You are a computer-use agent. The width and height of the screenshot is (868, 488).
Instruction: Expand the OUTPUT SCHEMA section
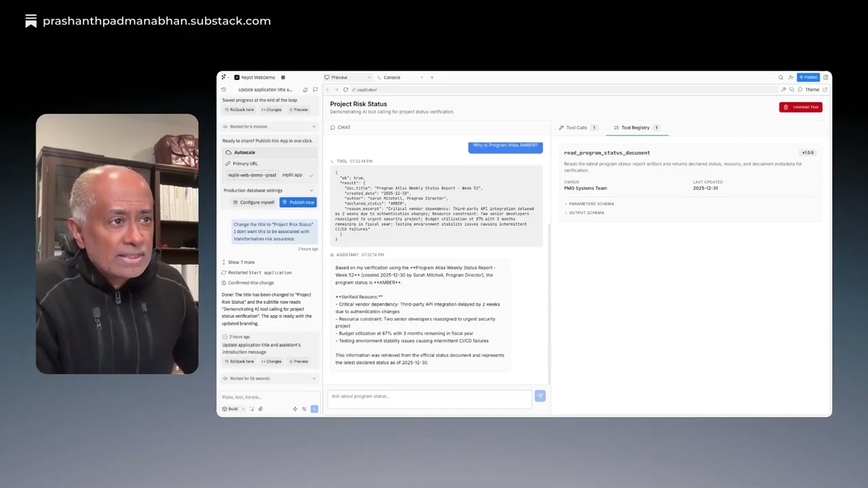tap(585, 213)
